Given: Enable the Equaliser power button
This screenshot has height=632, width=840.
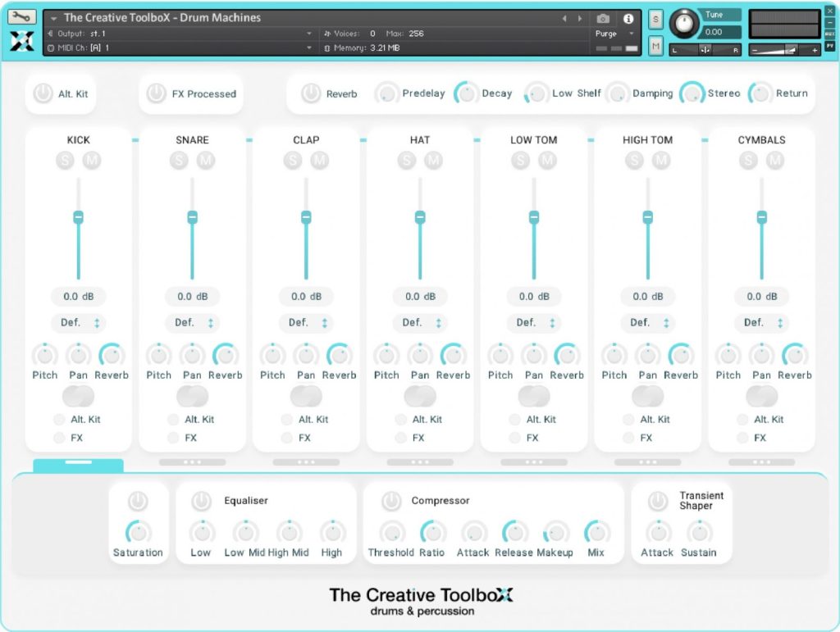Looking at the screenshot, I should (x=202, y=501).
